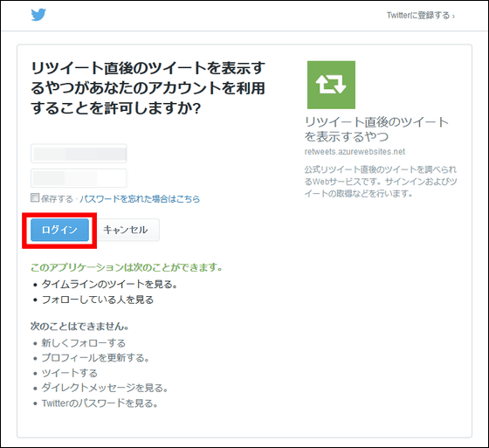The image size is (489, 448).
Task: Click app name リツイート直後のツイートを表示するやつ on right
Action: pos(376,129)
